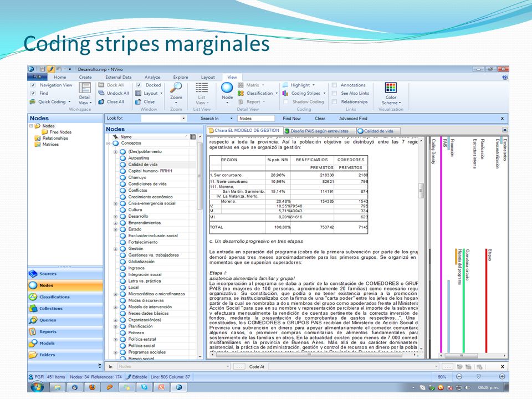Enable the Relationships checkbox in ribbon
Image resolution: width=532 pixels, height=399 pixels.
tap(334, 101)
